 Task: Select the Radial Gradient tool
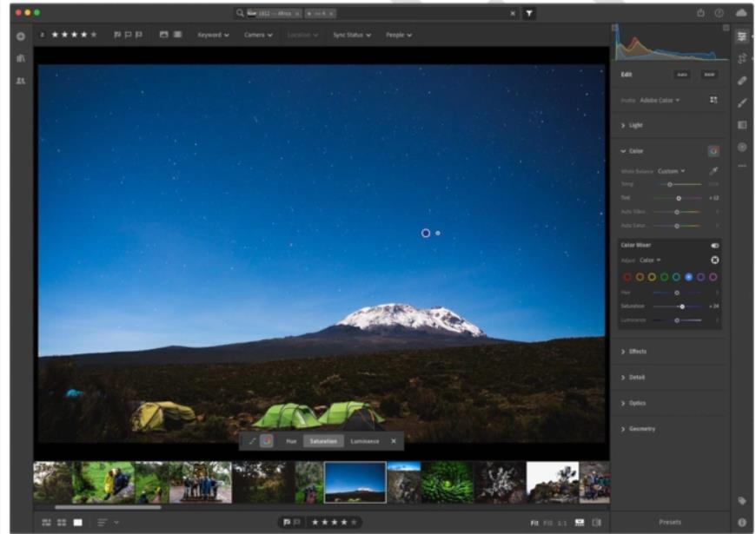tap(742, 147)
